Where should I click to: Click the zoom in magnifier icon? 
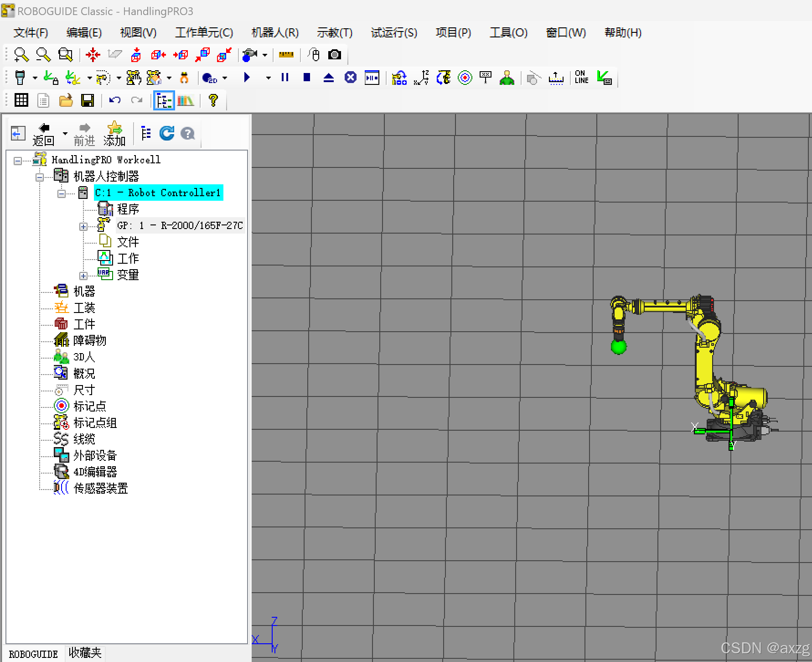click(21, 55)
